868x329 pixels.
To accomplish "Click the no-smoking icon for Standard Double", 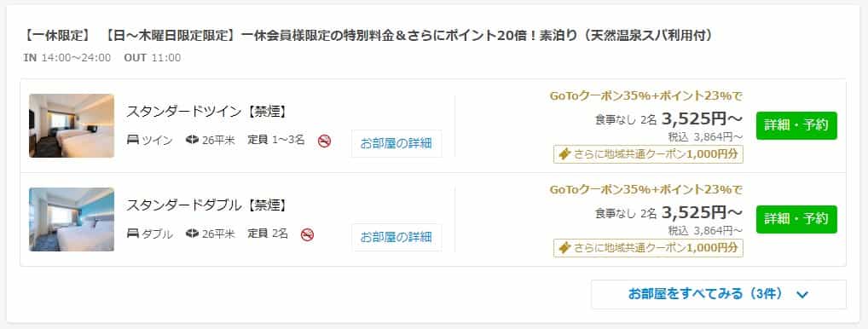I will click(x=307, y=234).
